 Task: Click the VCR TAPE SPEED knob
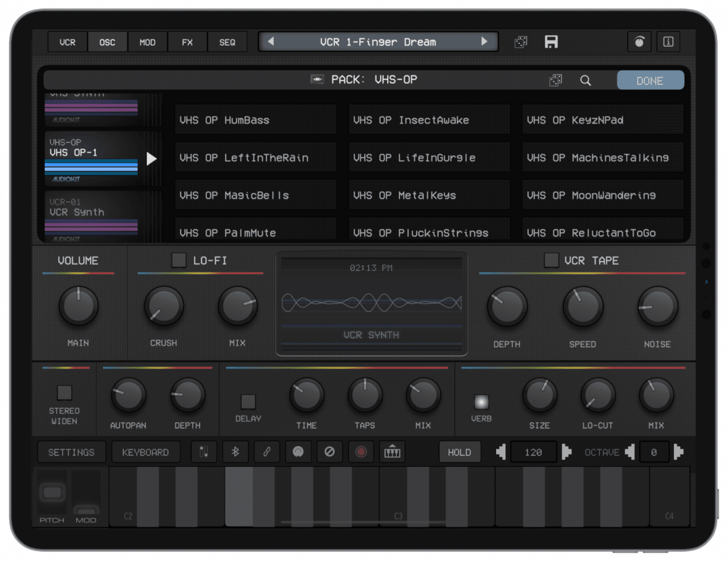click(583, 305)
